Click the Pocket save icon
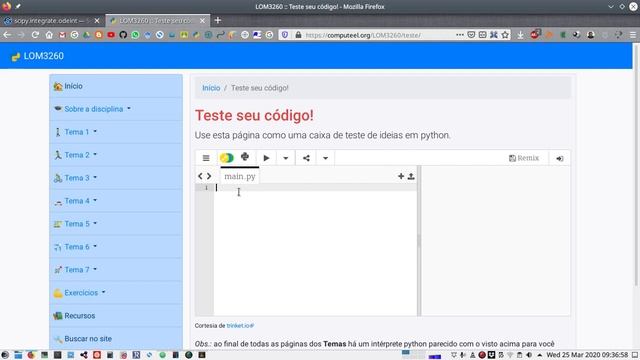Image resolution: width=640 pixels, height=360 pixels. point(471,35)
